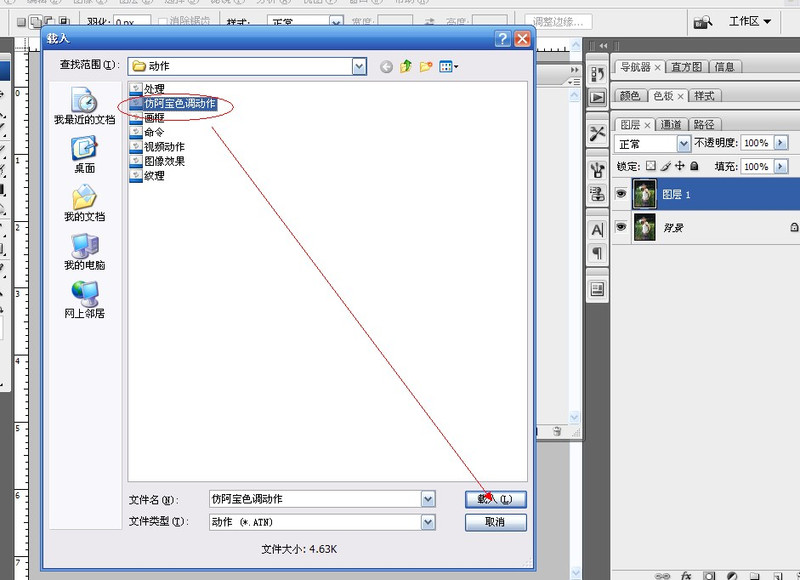Open the History panel dock icon

pos(597,74)
